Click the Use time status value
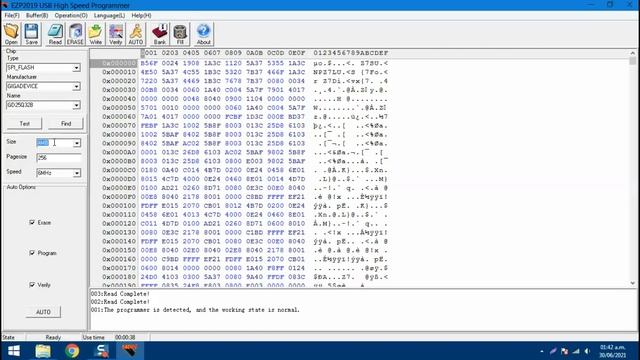Viewport: 640px width, 360px height. [x=125, y=338]
